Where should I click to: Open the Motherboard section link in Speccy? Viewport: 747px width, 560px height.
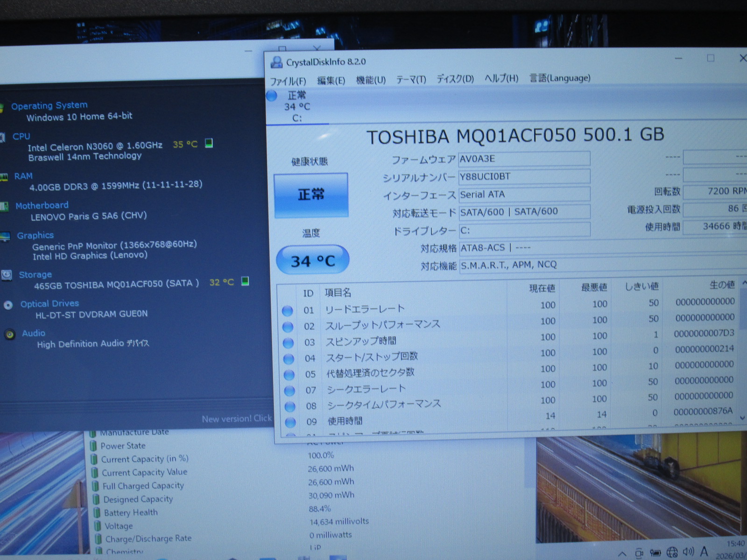(42, 205)
